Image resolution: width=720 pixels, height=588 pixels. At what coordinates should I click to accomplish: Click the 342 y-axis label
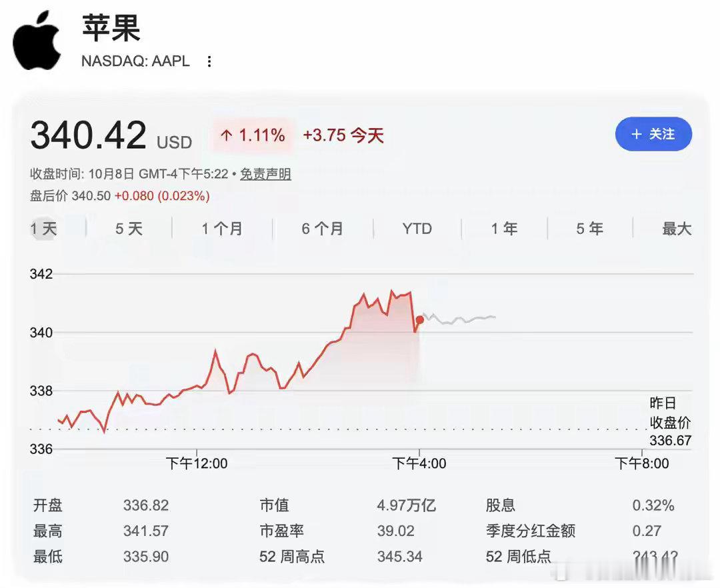point(41,274)
